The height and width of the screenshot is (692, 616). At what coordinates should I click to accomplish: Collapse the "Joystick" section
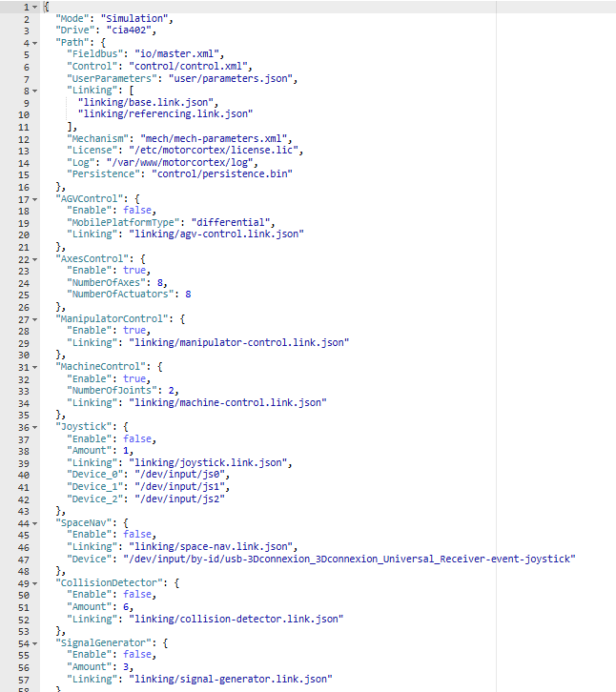coord(35,426)
